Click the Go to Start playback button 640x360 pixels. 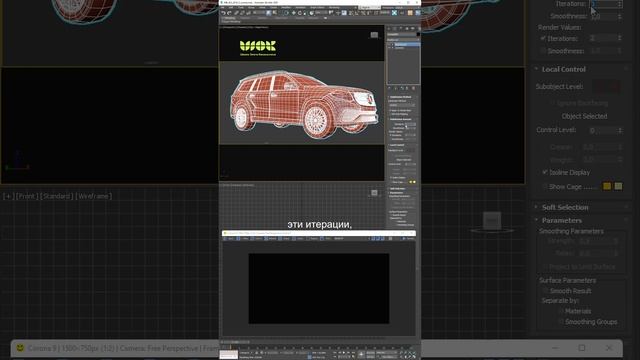coord(335,353)
